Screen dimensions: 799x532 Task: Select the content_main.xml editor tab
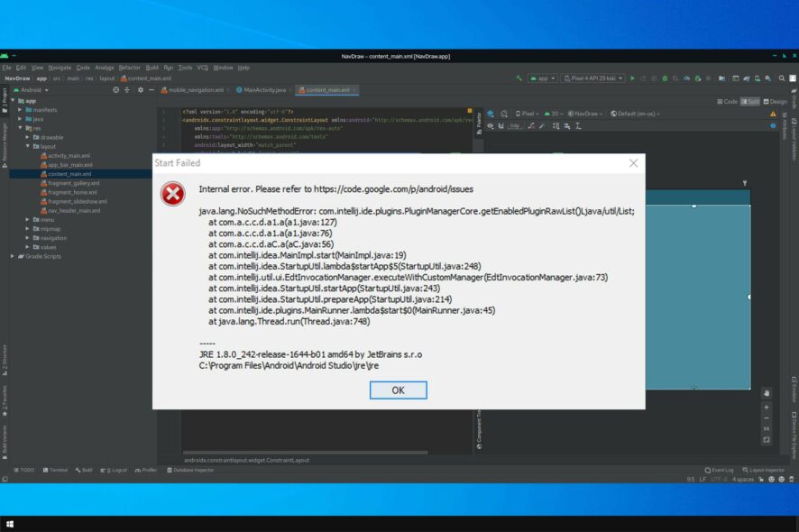(x=327, y=90)
